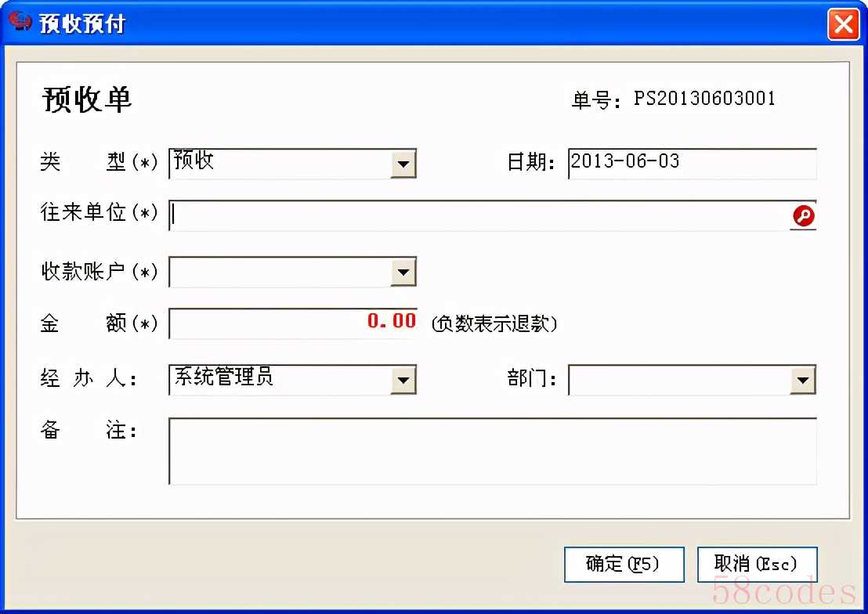
Task: Expand the 经办人 dropdown arrow
Action: 403,380
